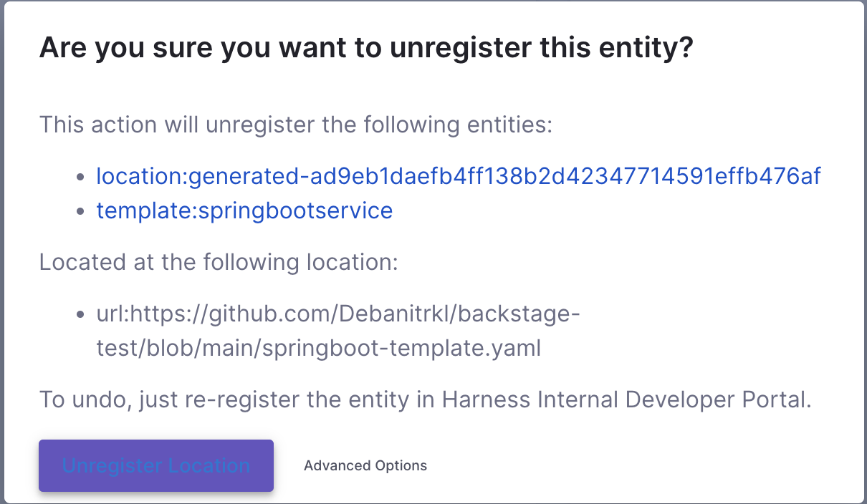Click the bullet before template:springbootservice
This screenshot has height=504, width=867.
click(81, 212)
